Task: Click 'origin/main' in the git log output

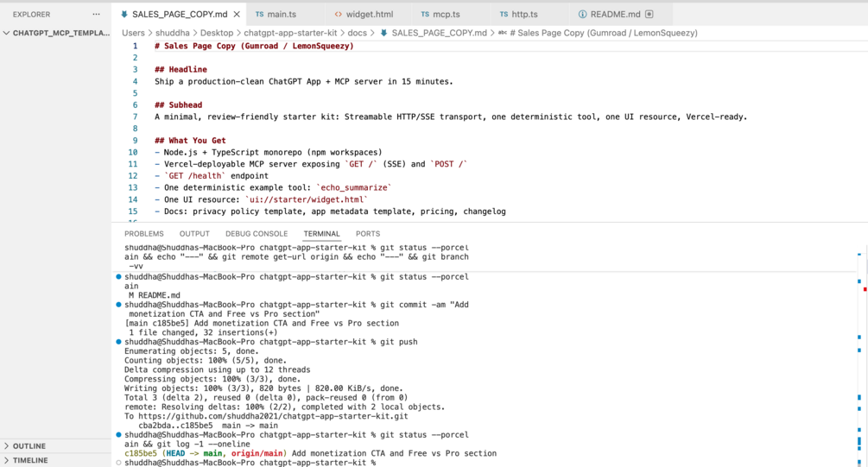Action: (x=257, y=453)
